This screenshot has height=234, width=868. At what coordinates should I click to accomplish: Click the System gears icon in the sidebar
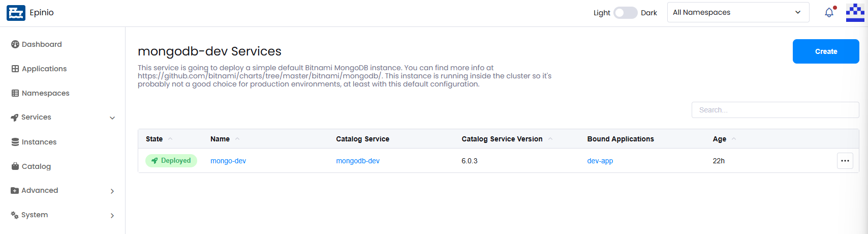pyautogui.click(x=15, y=215)
